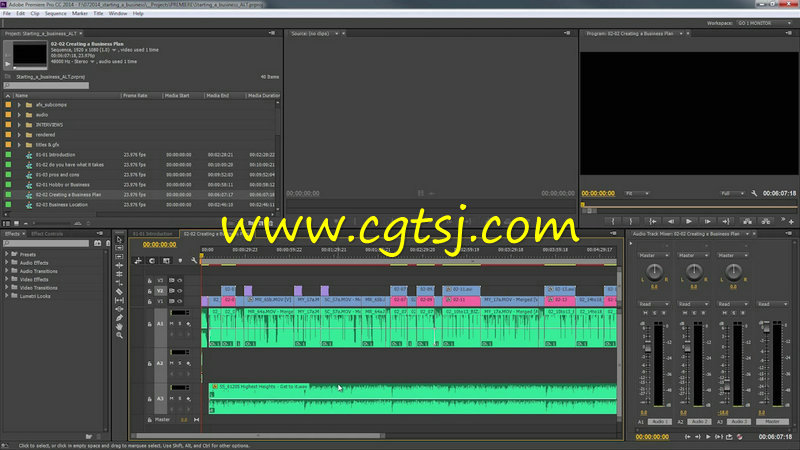
Task: Expand the Video Effects folder
Action: pyautogui.click(x=7, y=280)
